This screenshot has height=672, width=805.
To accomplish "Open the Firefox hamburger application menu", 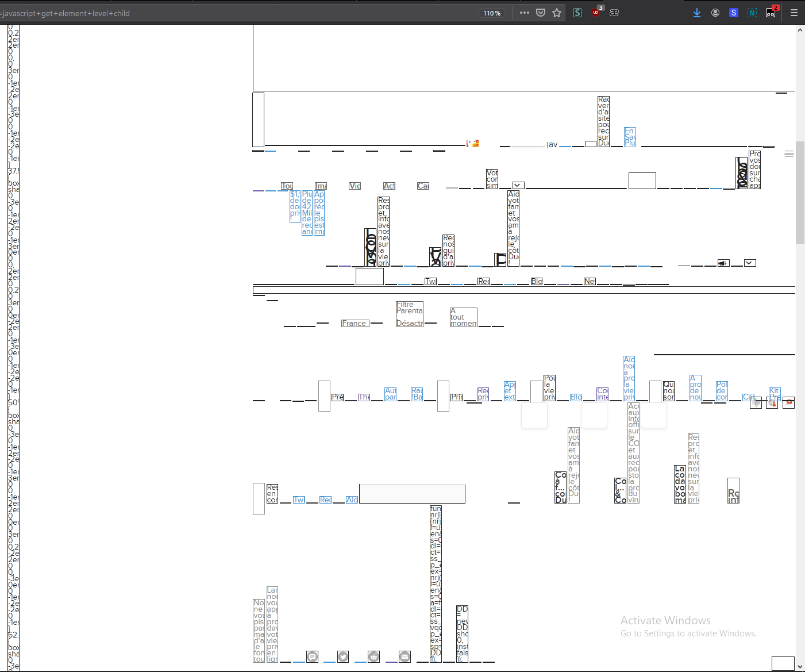I will pyautogui.click(x=794, y=13).
